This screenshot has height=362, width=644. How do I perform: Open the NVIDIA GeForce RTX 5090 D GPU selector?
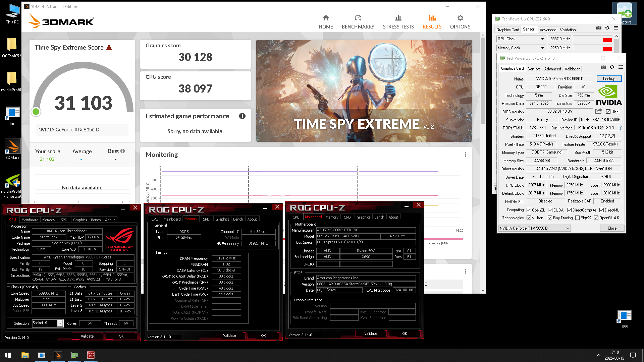point(534,228)
